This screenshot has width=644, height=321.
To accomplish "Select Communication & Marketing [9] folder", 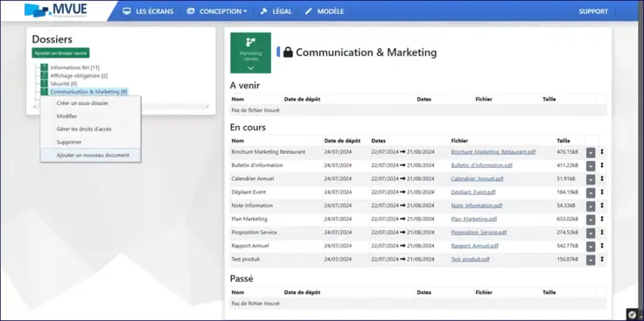I will 88,92.
